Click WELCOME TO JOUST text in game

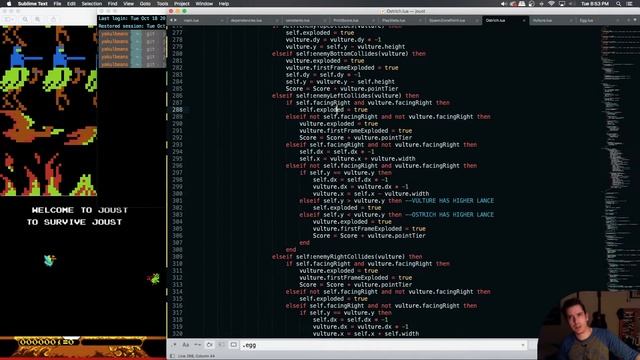click(x=80, y=210)
